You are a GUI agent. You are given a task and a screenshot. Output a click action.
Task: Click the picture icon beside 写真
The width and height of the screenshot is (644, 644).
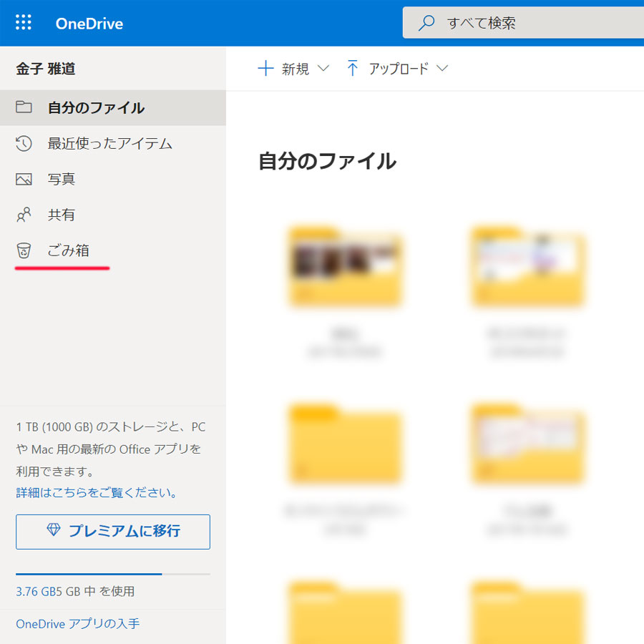tap(24, 179)
